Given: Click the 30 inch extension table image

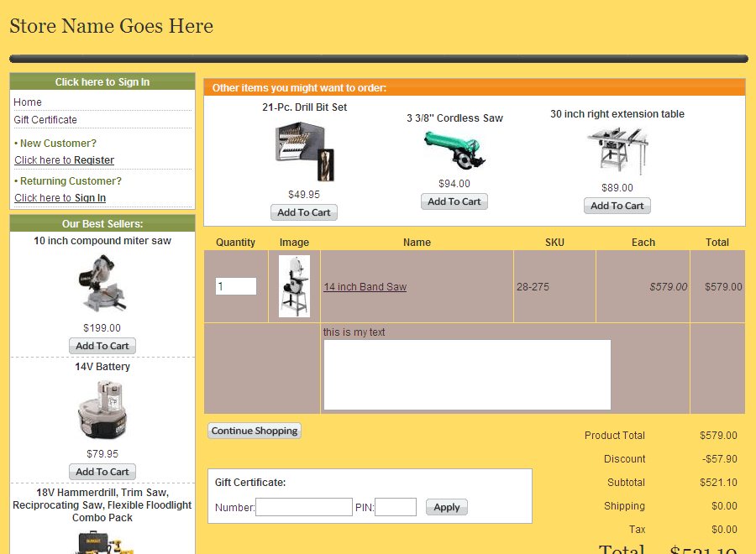Looking at the screenshot, I should 617,151.
